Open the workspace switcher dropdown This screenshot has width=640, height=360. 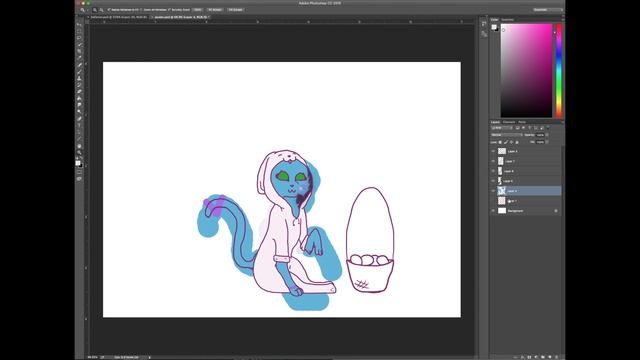(x=548, y=9)
